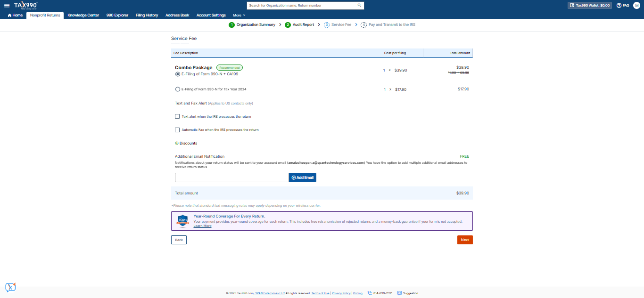The height and width of the screenshot is (298, 644).
Task: Click the Tax990 logo
Action: click(x=25, y=5)
